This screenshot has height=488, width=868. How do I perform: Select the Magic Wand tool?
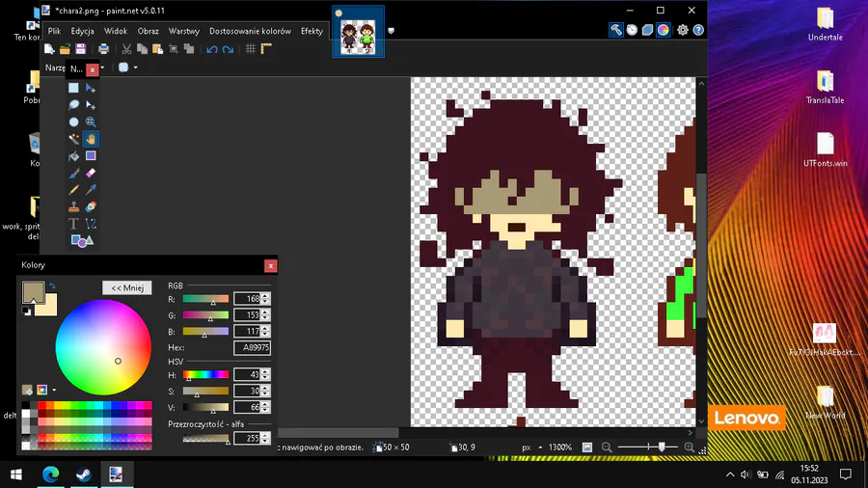click(x=73, y=139)
